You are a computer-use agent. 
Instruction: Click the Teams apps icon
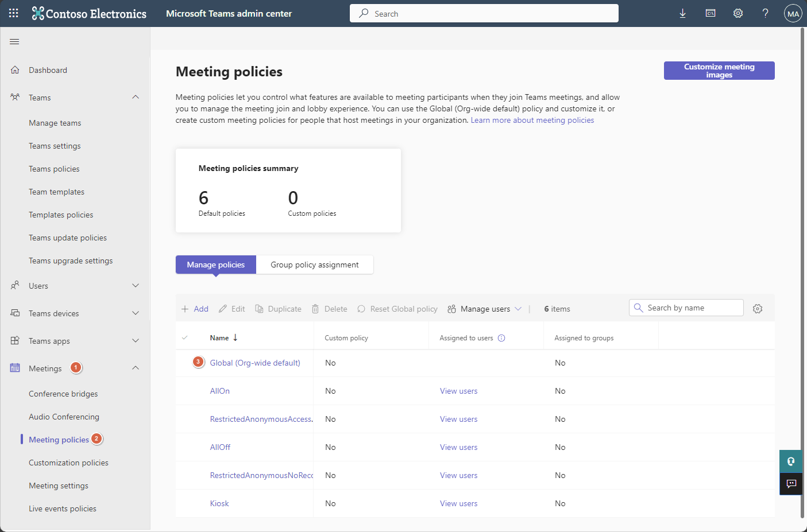pyautogui.click(x=15, y=341)
